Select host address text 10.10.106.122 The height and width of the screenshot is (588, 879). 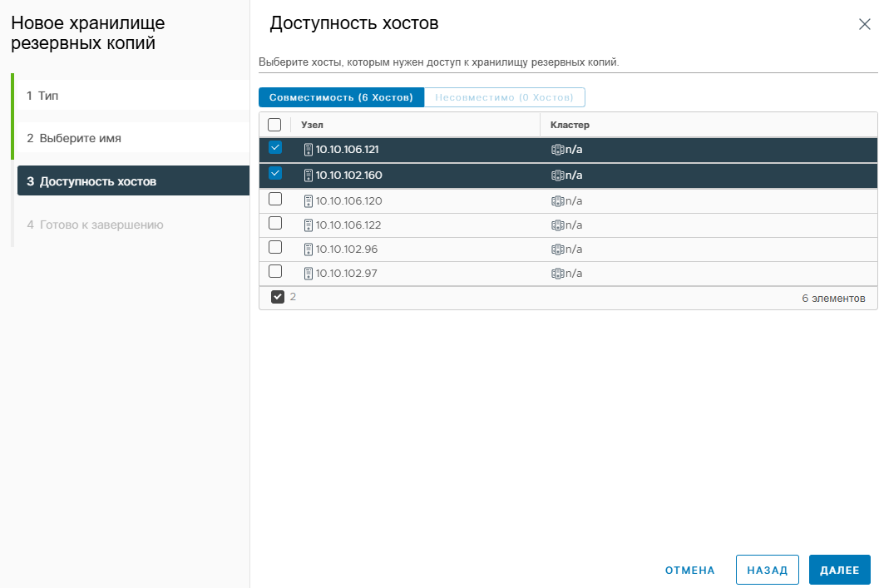click(348, 225)
